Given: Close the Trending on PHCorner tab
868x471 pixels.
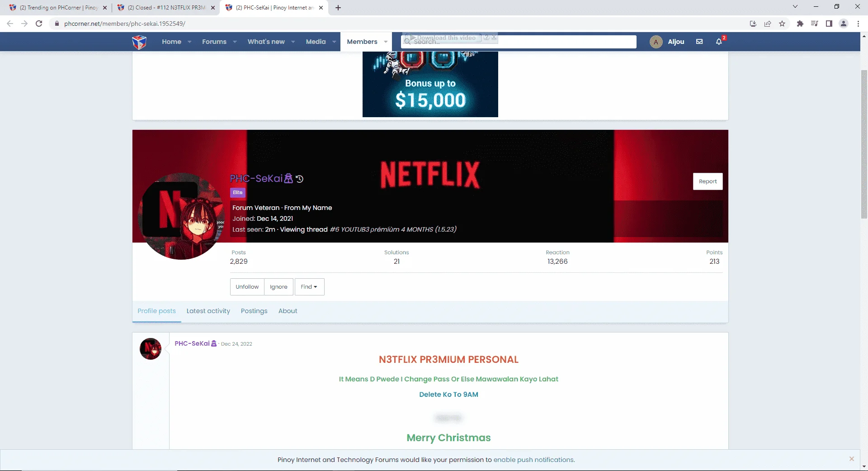Looking at the screenshot, I should coord(105,8).
